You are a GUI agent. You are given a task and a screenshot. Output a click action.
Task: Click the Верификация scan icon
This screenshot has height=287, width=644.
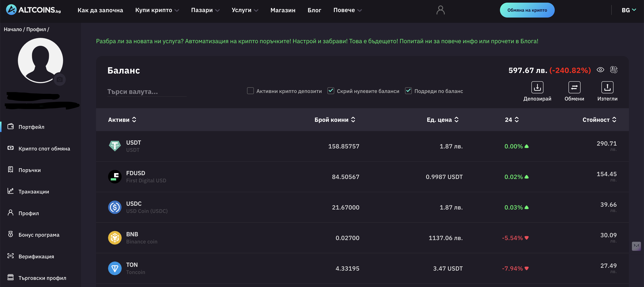tap(11, 256)
